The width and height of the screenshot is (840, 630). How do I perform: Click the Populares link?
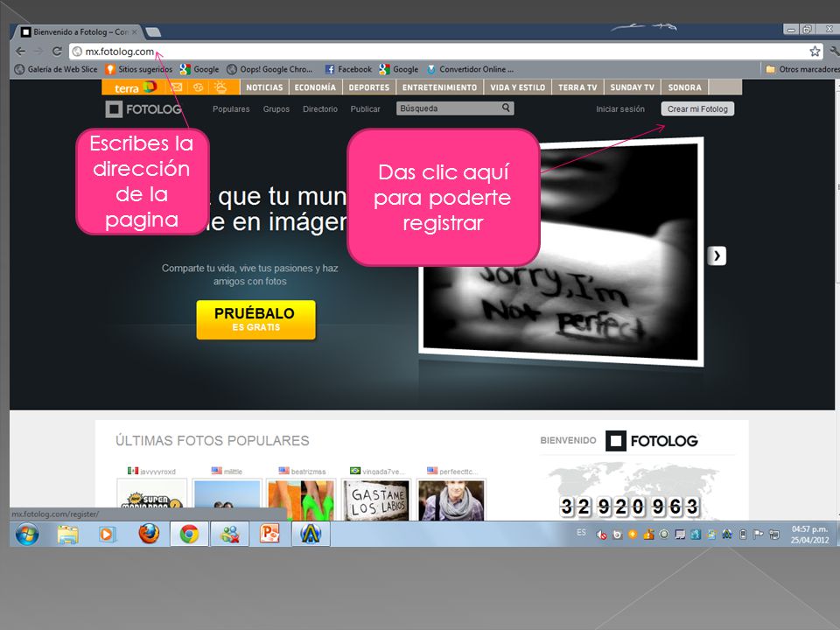231,108
